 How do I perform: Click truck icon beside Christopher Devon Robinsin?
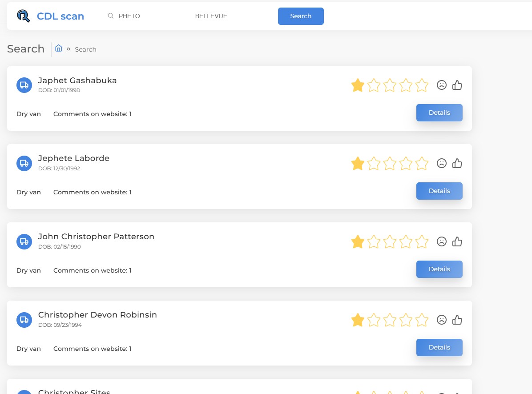24,320
